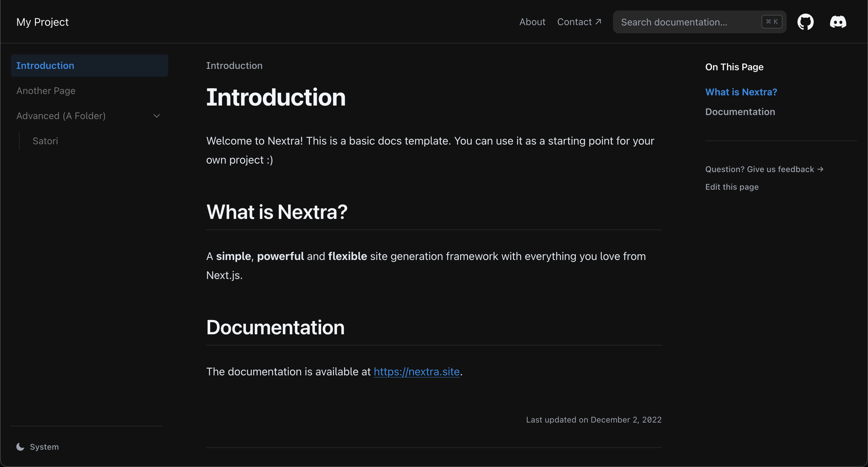Click the moon icon next to System
This screenshot has width=868, height=467.
tap(20, 447)
